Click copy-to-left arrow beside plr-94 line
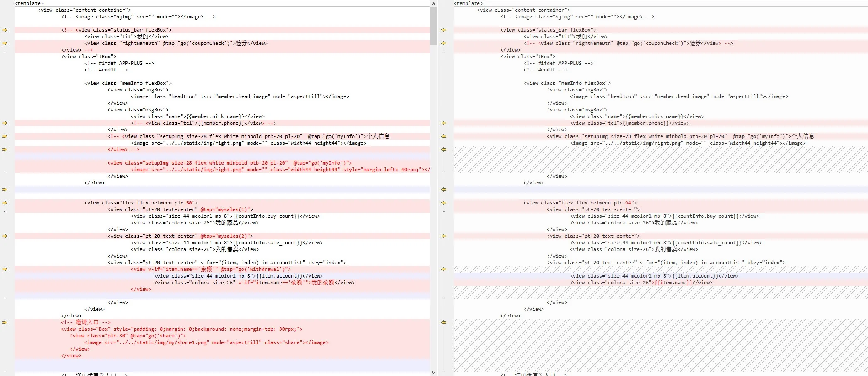 [444, 203]
